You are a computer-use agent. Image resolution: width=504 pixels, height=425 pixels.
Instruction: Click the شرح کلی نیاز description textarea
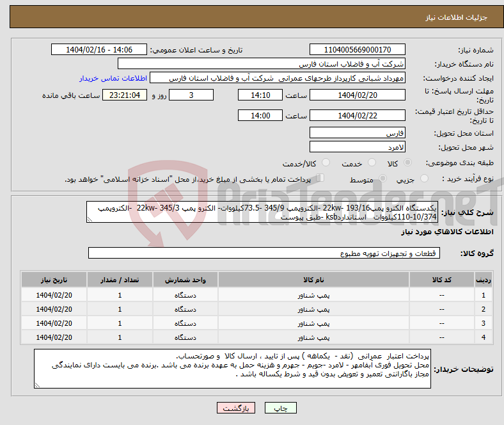262,212
